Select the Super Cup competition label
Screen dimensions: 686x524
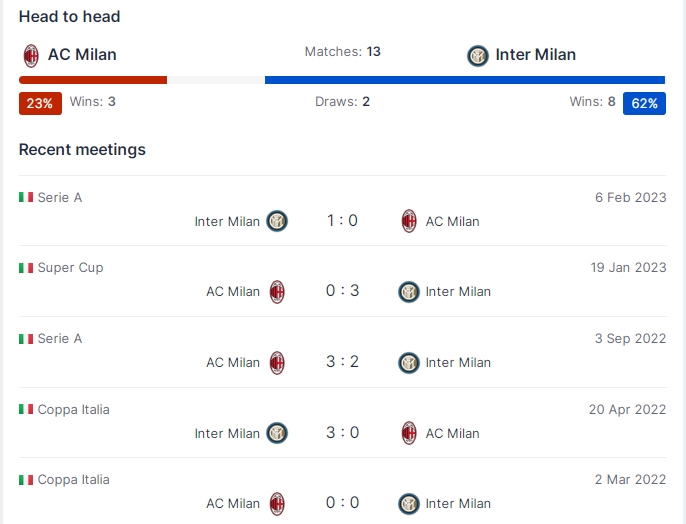(x=70, y=268)
